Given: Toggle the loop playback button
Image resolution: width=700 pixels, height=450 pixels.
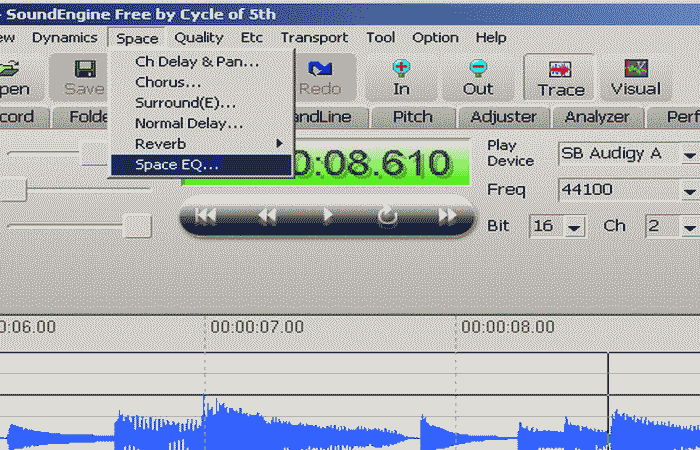Looking at the screenshot, I should (x=387, y=217).
